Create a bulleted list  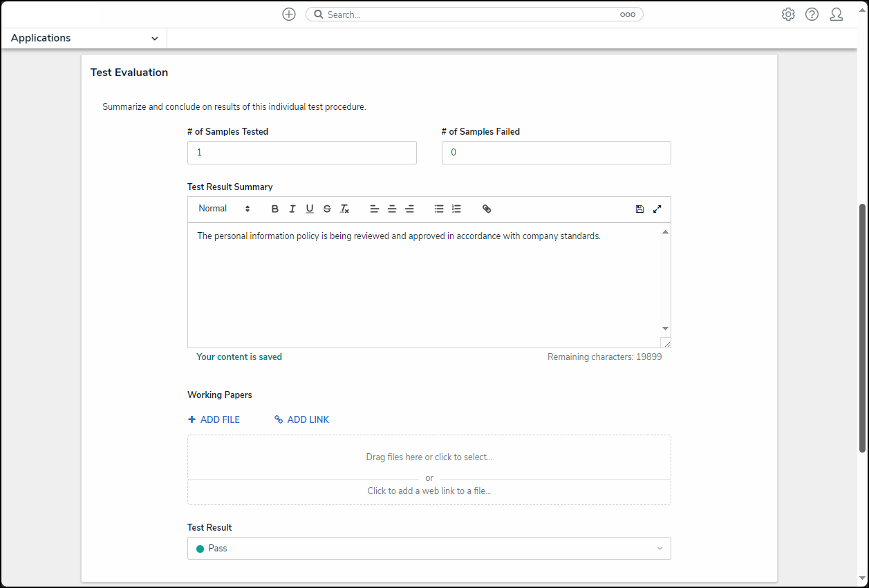pos(439,209)
